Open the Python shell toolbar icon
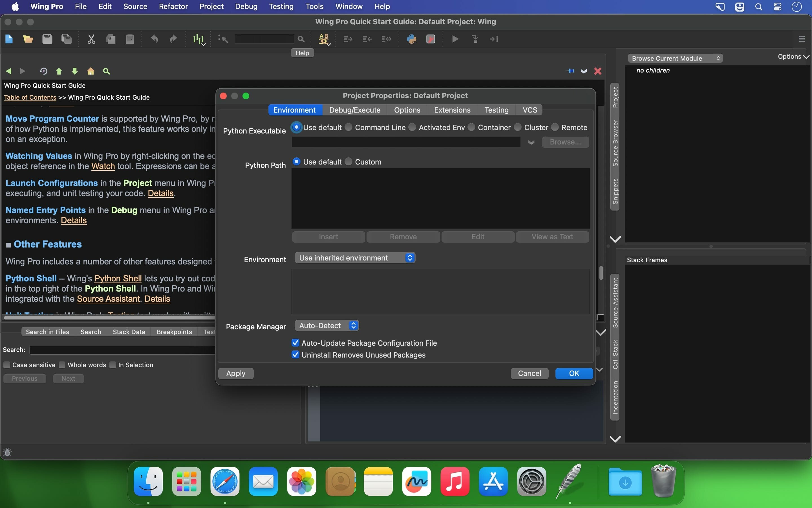This screenshot has width=812, height=508. click(412, 39)
